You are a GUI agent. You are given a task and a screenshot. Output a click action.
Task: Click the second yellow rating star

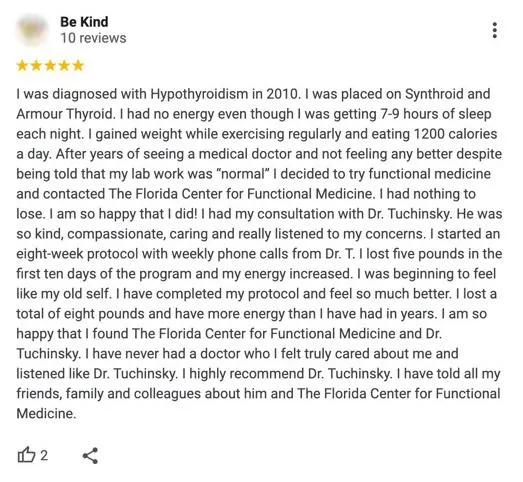coord(36,65)
